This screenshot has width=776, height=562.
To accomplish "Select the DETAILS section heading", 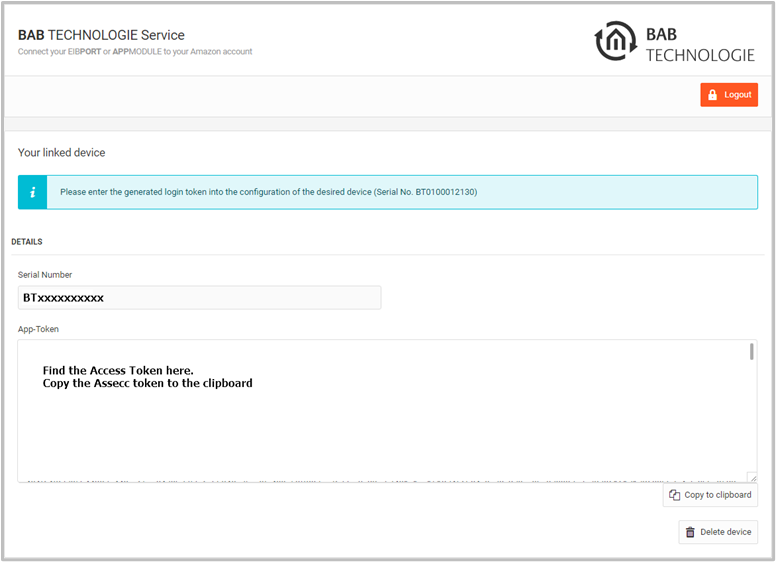I will tap(26, 242).
